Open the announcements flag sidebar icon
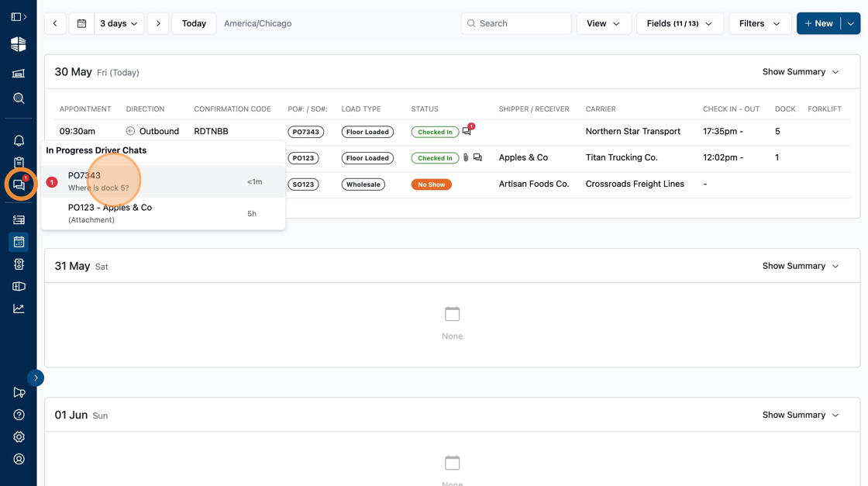 [19, 392]
